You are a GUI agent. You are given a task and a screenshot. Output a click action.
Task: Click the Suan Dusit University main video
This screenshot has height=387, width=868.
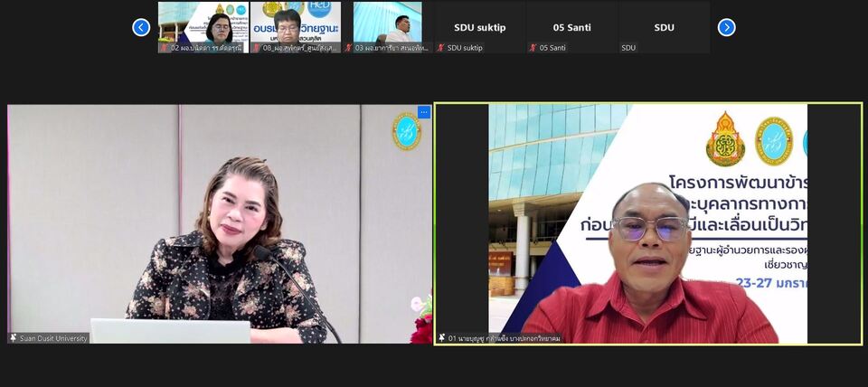click(220, 223)
